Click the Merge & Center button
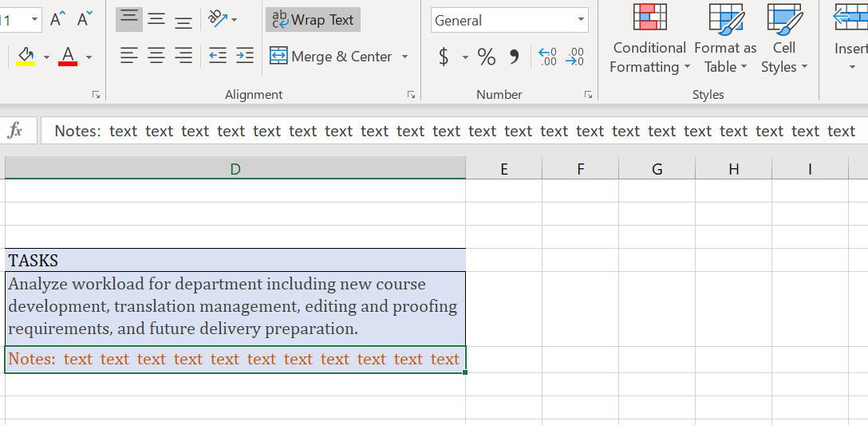Viewport: 868px width, 425px height. point(331,57)
